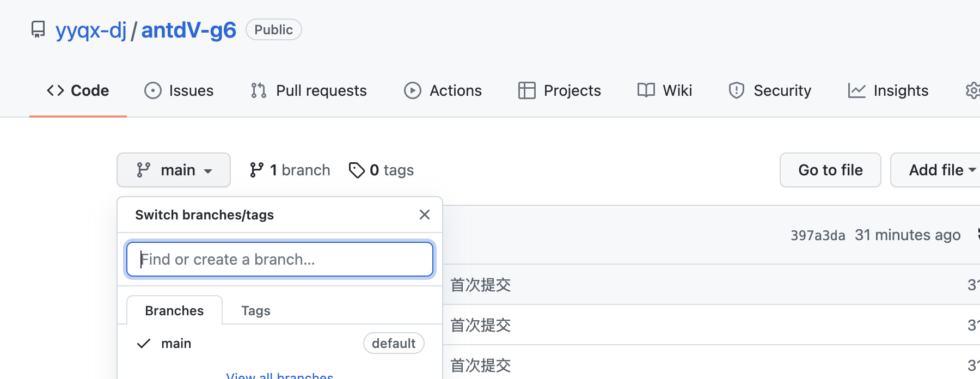
Task: Open the Insights tab
Action: 888,90
